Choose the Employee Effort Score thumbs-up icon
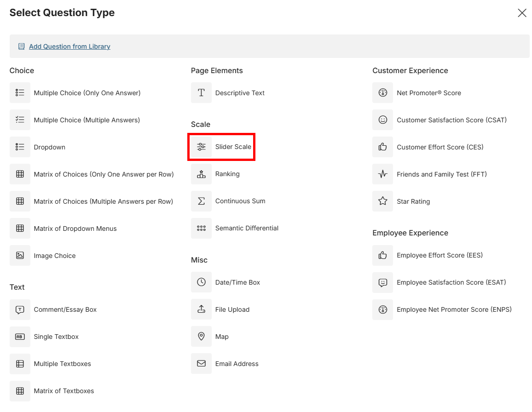The image size is (532, 412). coord(383,255)
